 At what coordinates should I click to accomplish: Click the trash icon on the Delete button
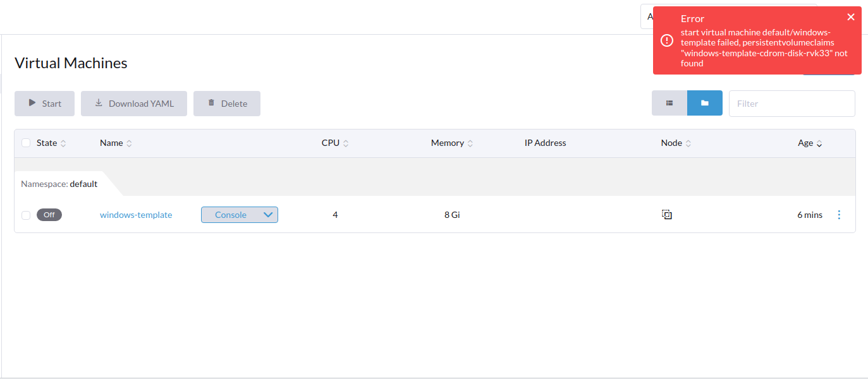(211, 103)
